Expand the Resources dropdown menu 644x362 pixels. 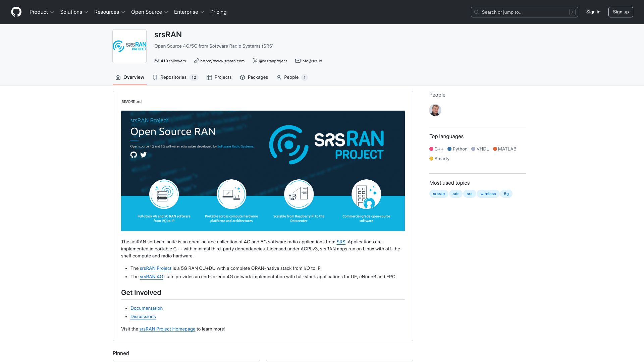[x=110, y=12]
